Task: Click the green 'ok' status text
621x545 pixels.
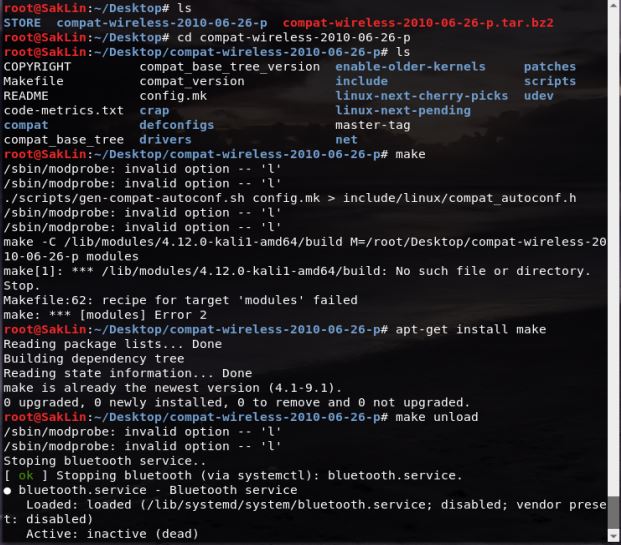Action: tap(26, 475)
